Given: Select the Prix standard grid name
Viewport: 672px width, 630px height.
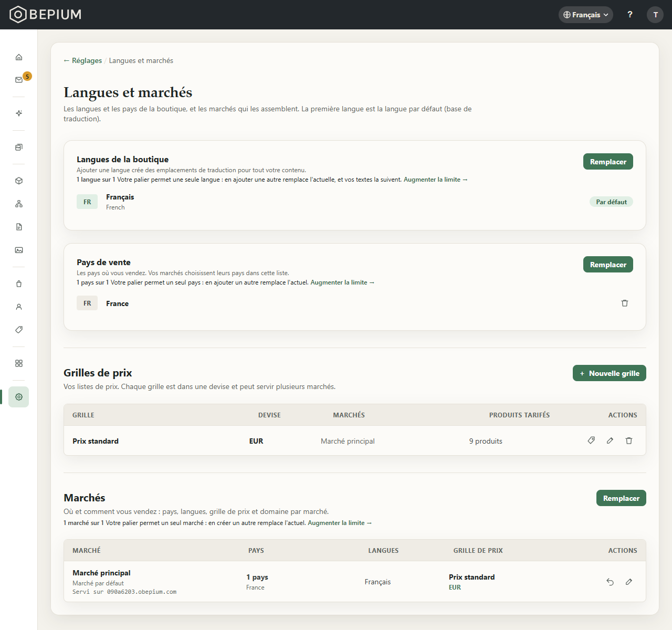Looking at the screenshot, I should [96, 441].
